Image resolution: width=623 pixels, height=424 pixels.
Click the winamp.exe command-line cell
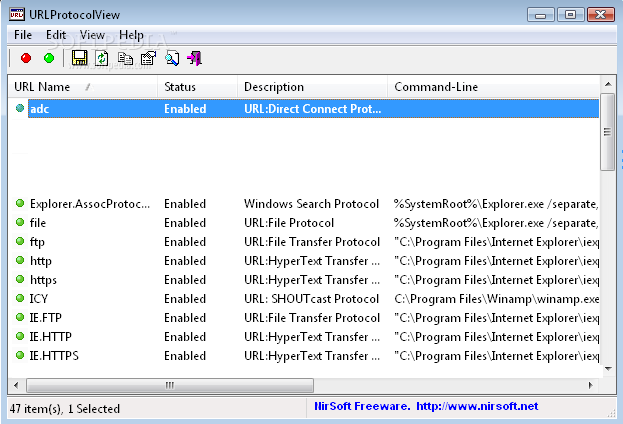click(497, 298)
